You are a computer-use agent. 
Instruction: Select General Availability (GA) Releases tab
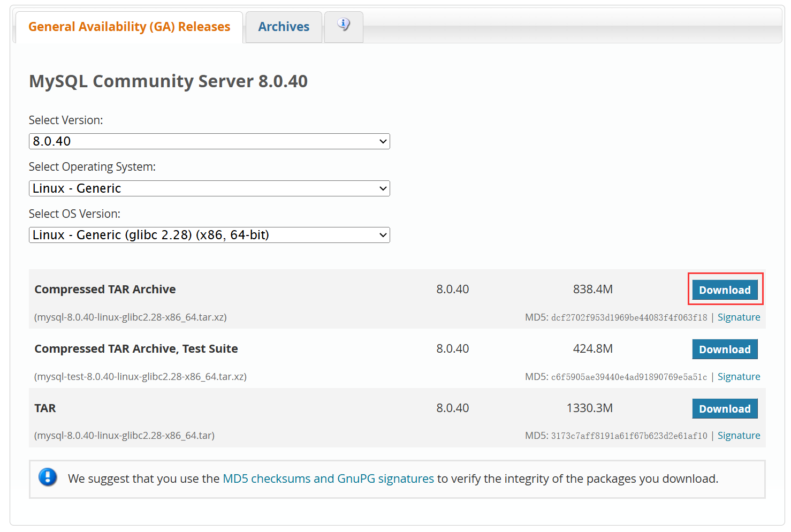(x=129, y=27)
